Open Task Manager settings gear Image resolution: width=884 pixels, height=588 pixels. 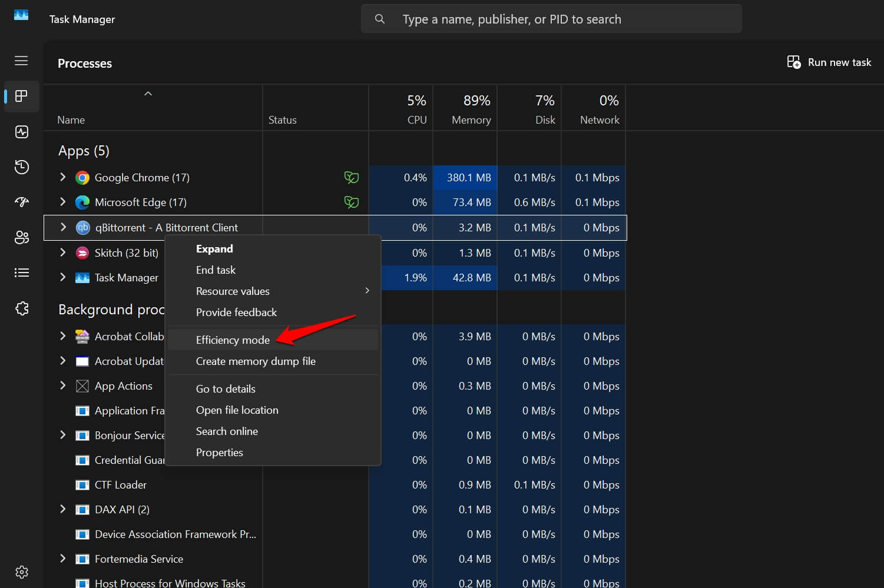pos(22,572)
